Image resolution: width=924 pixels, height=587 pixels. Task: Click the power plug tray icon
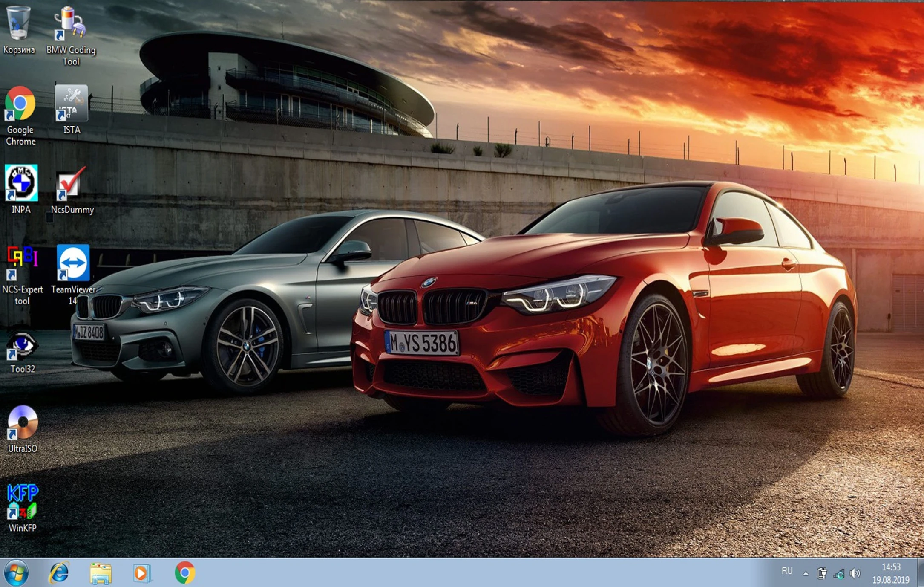pos(822,573)
